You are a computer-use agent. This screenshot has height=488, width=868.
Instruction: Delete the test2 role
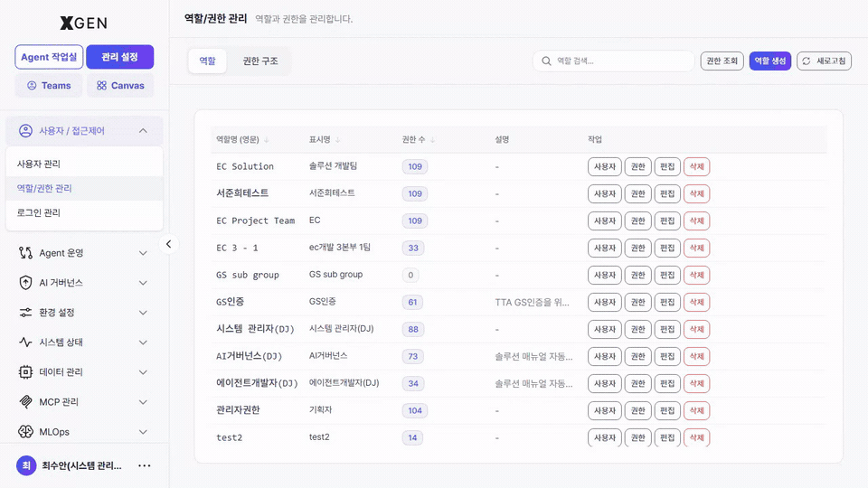(x=696, y=437)
